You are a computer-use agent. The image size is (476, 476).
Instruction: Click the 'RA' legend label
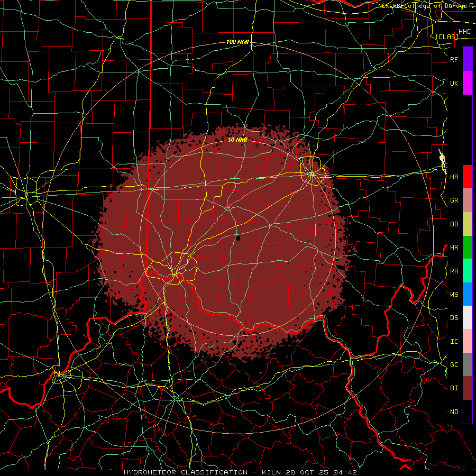click(454, 271)
